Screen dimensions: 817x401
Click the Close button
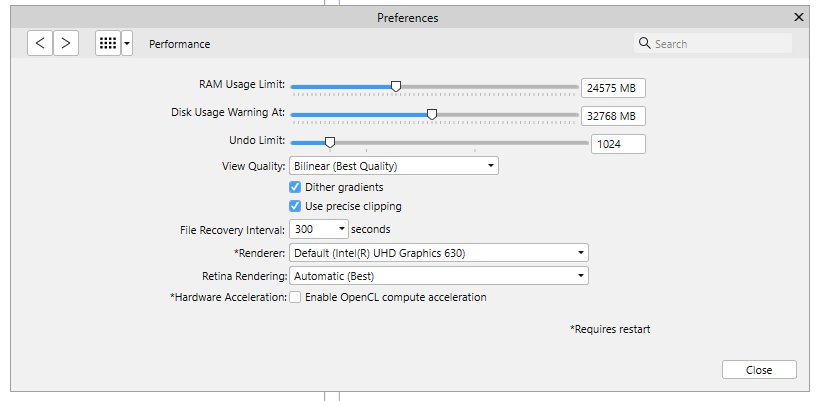759,370
